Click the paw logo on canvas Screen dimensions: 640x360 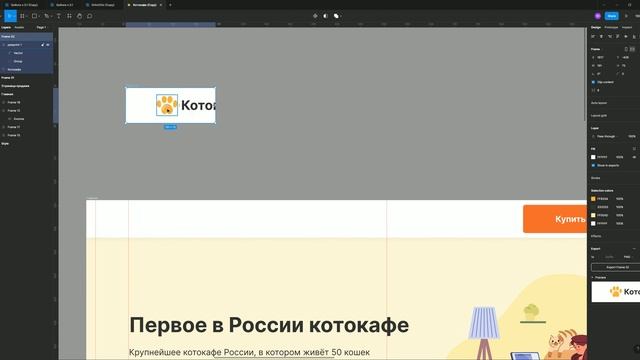[x=167, y=105]
